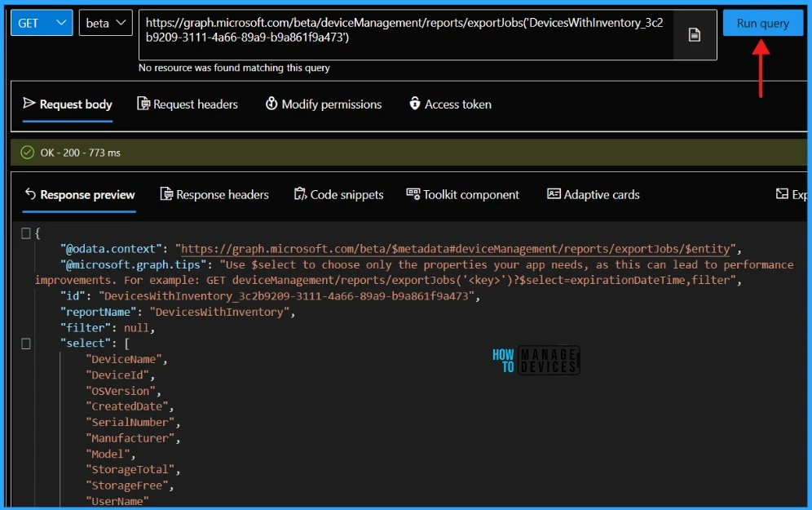
Task: Click the "DeviceId" entry
Action: (117, 375)
